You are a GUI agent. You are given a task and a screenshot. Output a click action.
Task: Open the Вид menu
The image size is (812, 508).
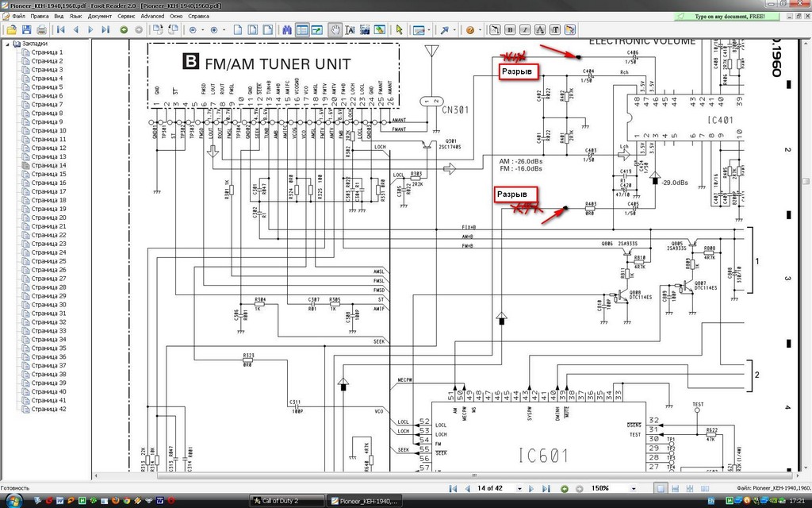[x=59, y=16]
